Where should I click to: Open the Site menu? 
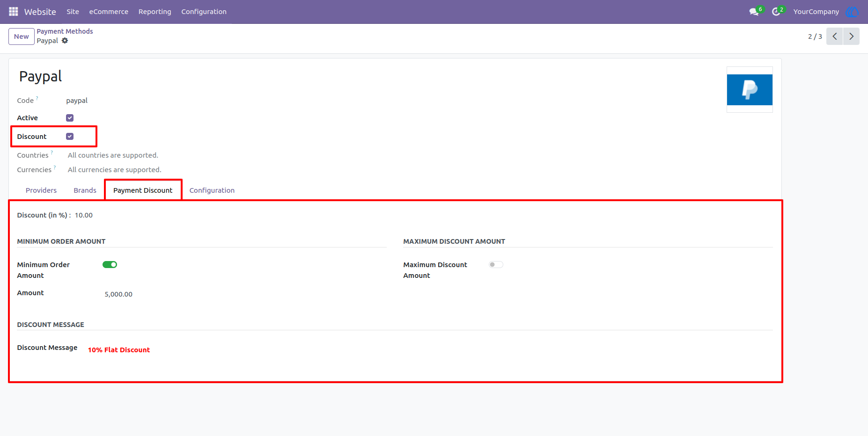coord(73,12)
